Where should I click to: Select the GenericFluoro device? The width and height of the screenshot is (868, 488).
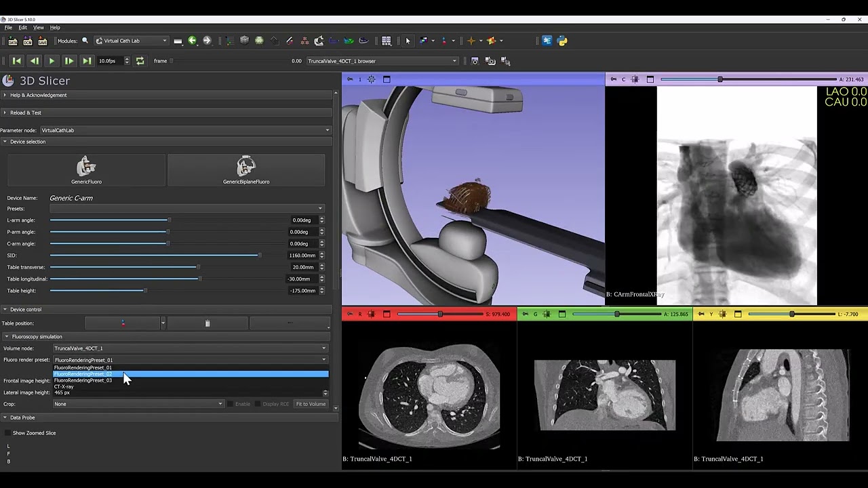[86, 170]
